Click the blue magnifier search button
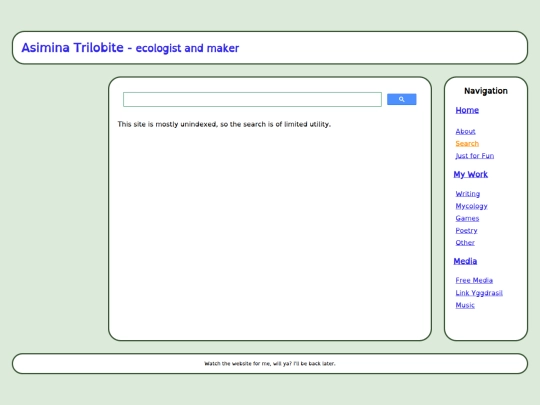Image resolution: width=540 pixels, height=405 pixels. 402,99
